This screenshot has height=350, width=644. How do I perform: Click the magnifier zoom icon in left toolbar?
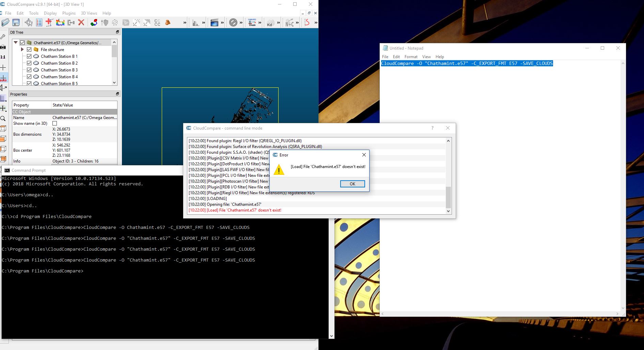[3, 118]
